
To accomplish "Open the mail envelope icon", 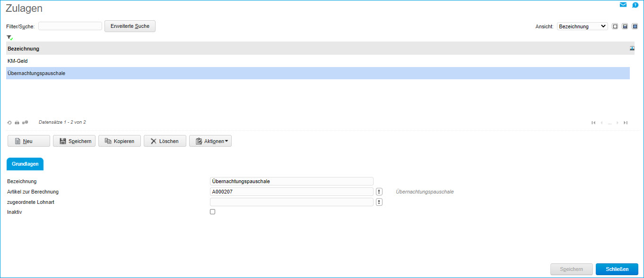I will point(623,5).
